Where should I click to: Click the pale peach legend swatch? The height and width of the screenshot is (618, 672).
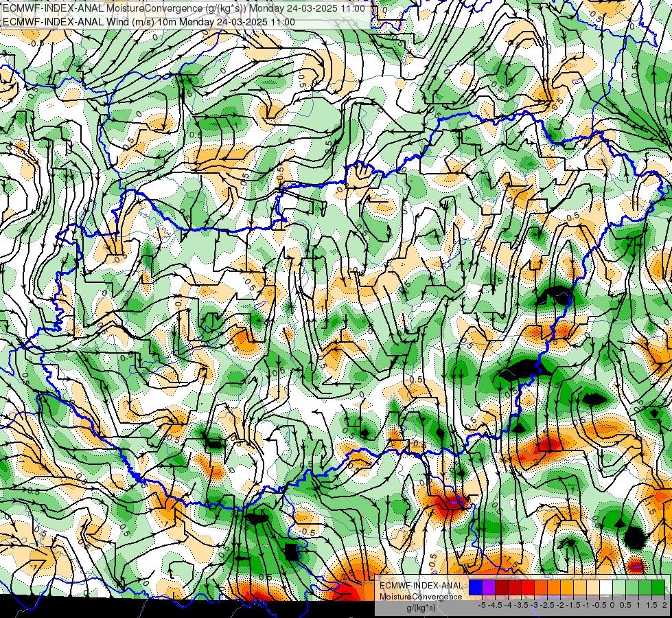(593, 587)
